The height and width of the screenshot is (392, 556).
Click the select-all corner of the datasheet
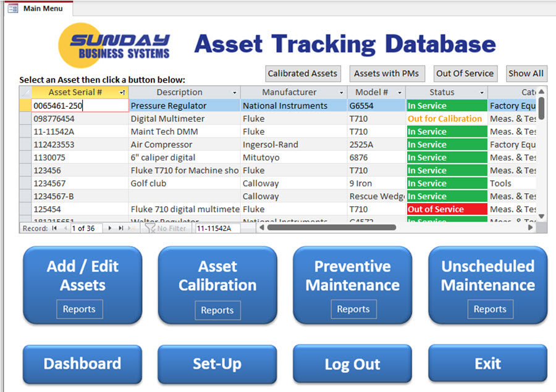pyautogui.click(x=25, y=93)
